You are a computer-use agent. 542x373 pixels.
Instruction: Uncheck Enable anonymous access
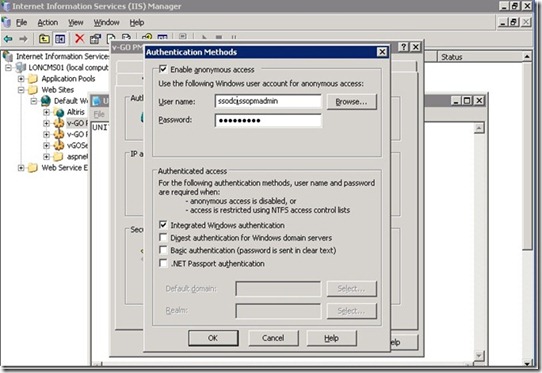pyautogui.click(x=163, y=69)
